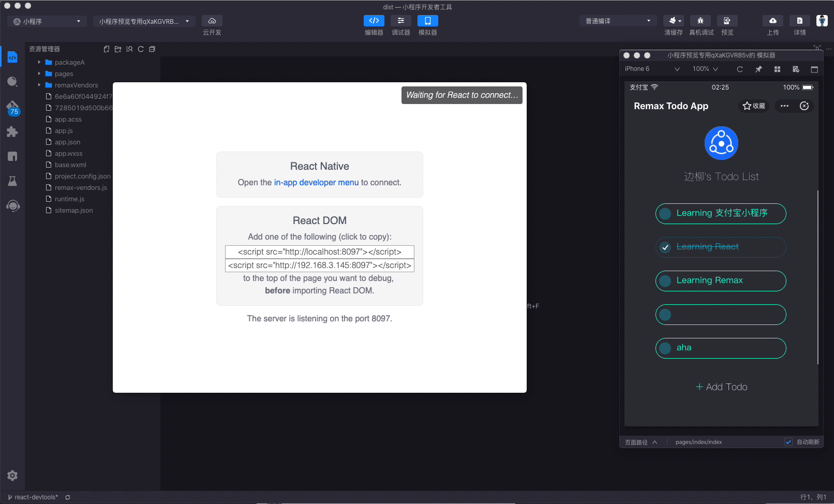
Task: Pin the simulator window on top
Action: tap(758, 69)
